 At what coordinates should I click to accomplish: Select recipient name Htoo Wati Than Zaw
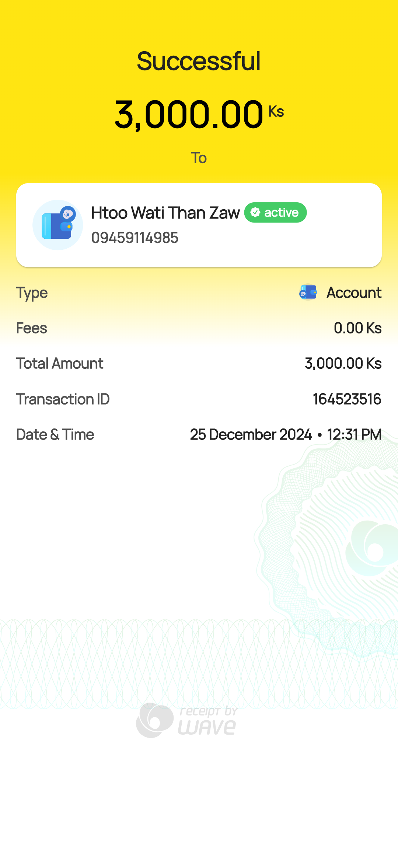pos(165,213)
